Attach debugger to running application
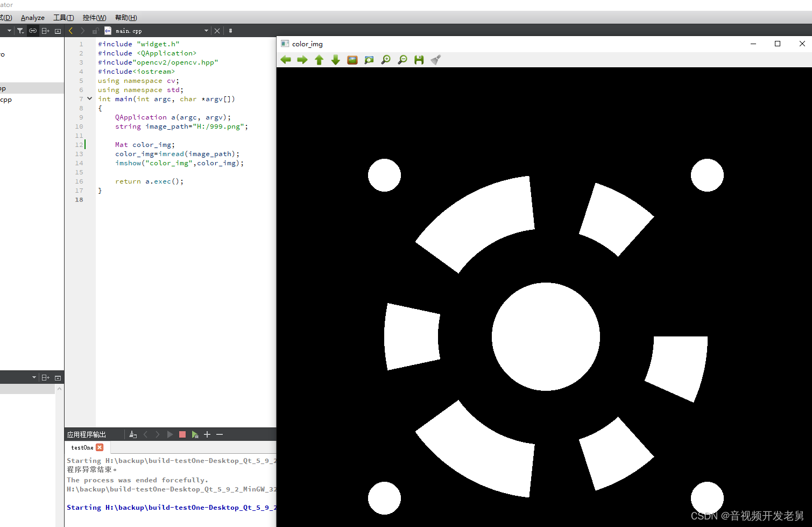 pyautogui.click(x=195, y=434)
